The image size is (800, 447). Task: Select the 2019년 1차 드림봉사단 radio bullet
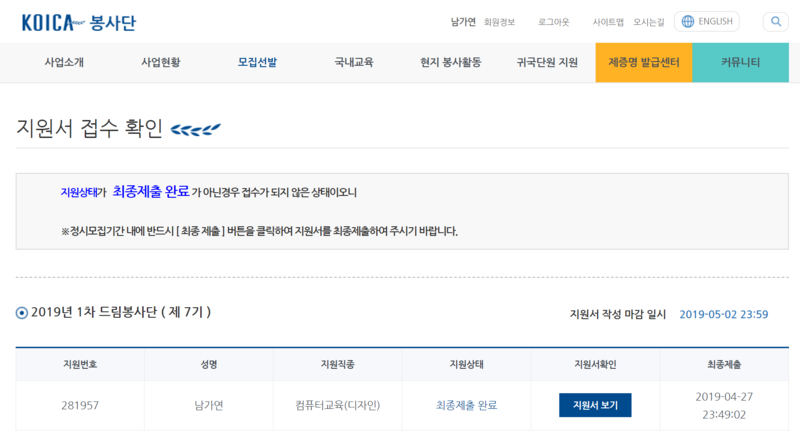pyautogui.click(x=21, y=313)
